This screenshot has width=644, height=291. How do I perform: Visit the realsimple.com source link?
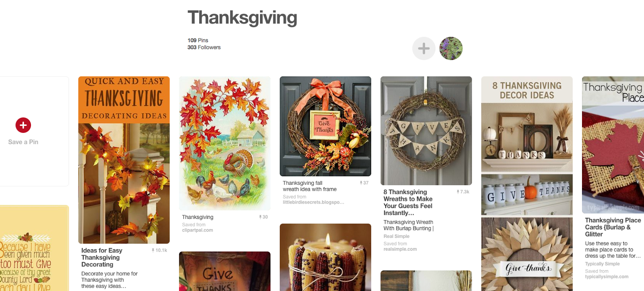[x=400, y=249]
